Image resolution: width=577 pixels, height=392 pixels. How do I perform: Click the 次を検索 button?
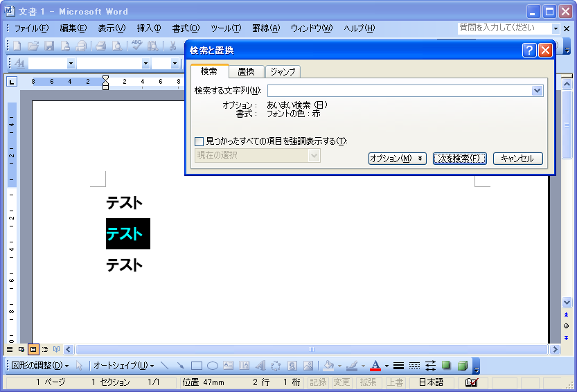[x=460, y=159]
